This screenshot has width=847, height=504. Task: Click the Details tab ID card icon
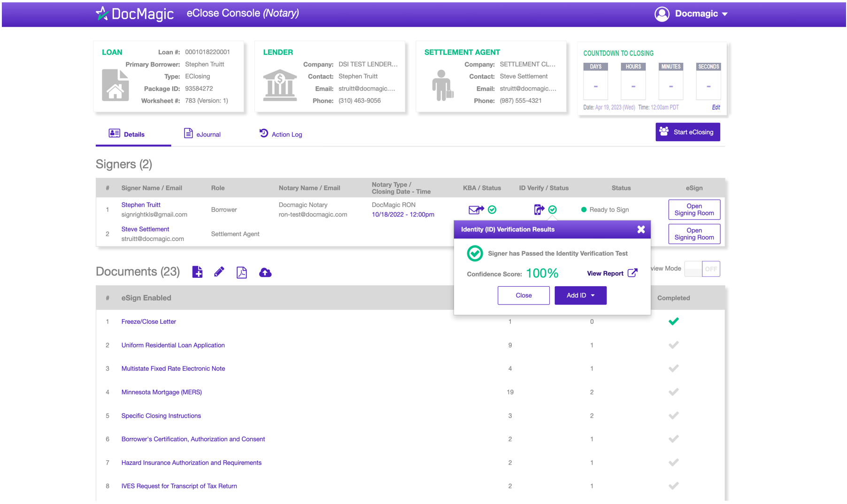(114, 133)
